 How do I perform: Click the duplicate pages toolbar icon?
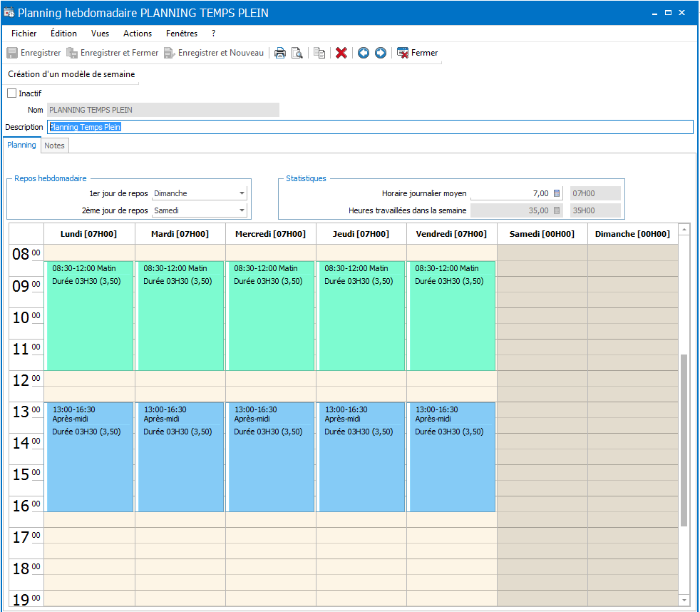pos(319,53)
